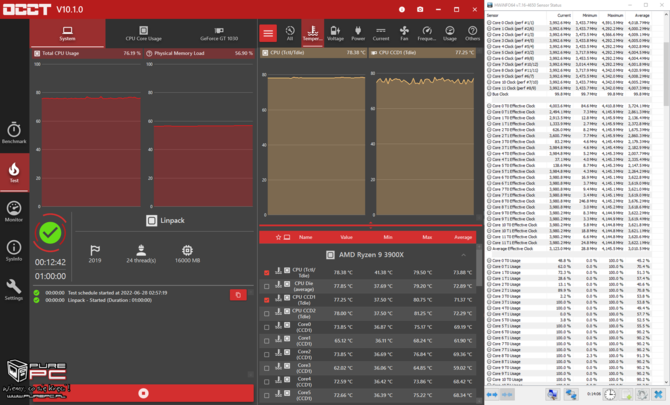The image size is (670, 405).
Task: Sort sensor table by Max column
Action: [x=427, y=237]
